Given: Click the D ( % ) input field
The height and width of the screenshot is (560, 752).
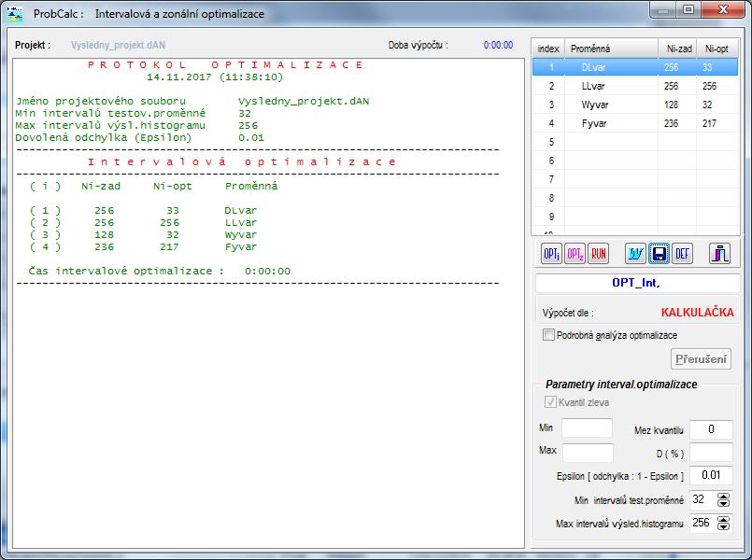Looking at the screenshot, I should point(711,453).
